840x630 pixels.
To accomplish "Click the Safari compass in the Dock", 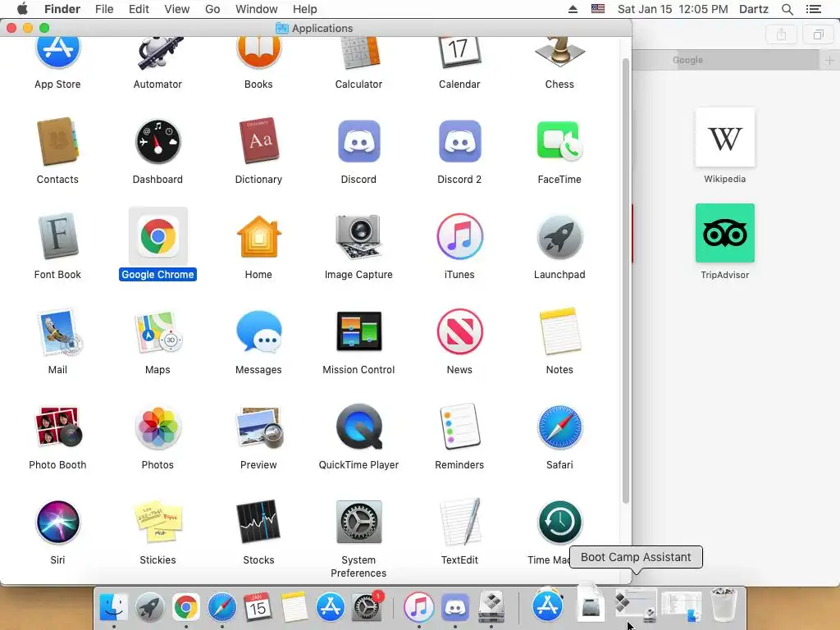I will (221, 607).
